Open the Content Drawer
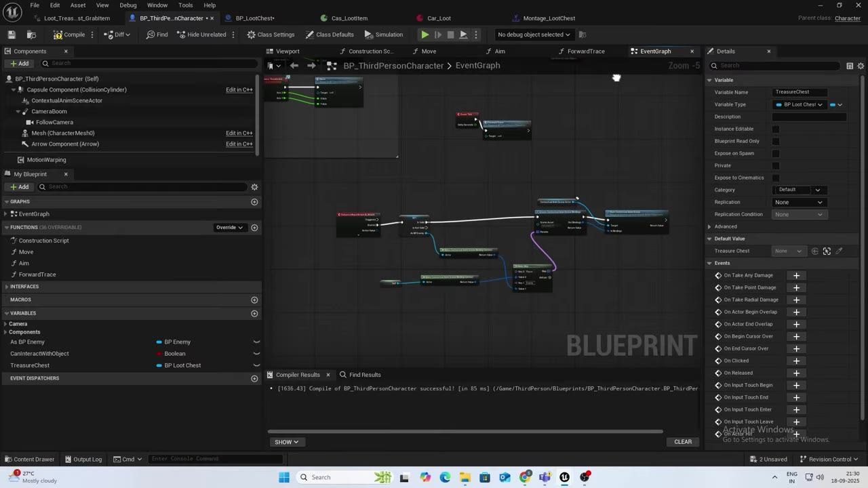 (x=29, y=459)
